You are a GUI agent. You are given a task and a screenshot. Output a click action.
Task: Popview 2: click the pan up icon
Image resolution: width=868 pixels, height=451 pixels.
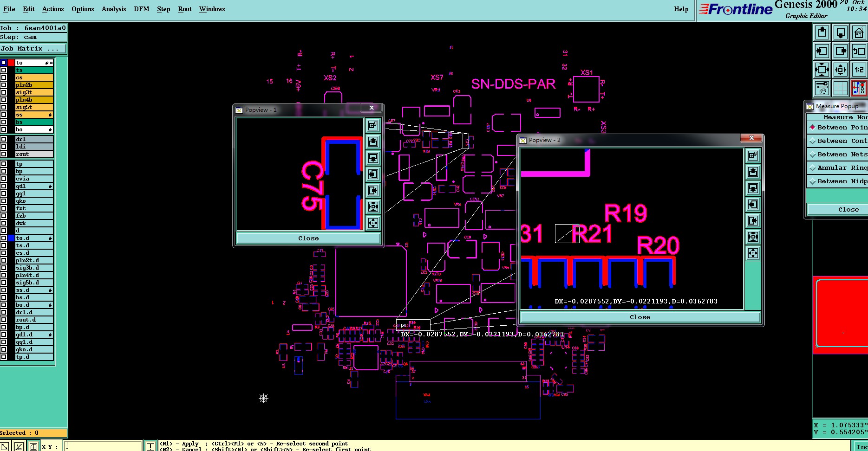753,172
